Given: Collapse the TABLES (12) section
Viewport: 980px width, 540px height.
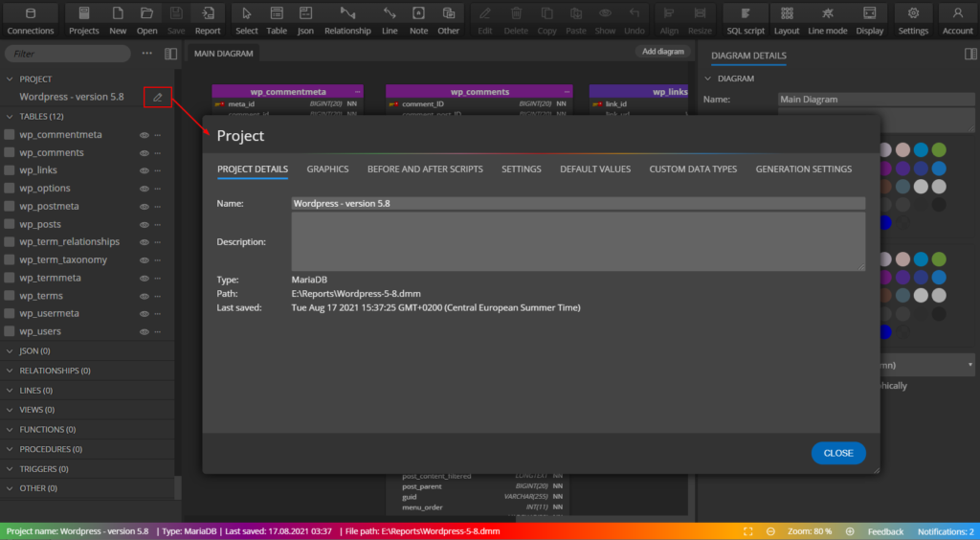Looking at the screenshot, I should pos(10,116).
